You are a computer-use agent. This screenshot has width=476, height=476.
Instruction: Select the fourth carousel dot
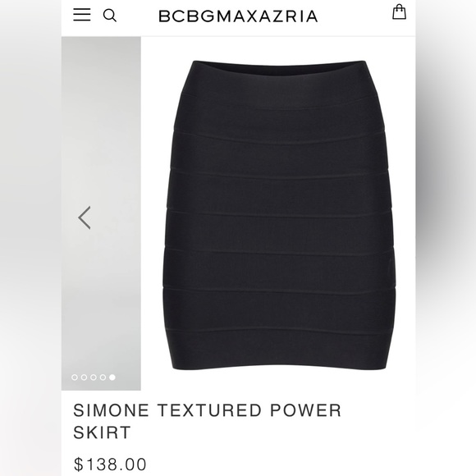tap(103, 378)
